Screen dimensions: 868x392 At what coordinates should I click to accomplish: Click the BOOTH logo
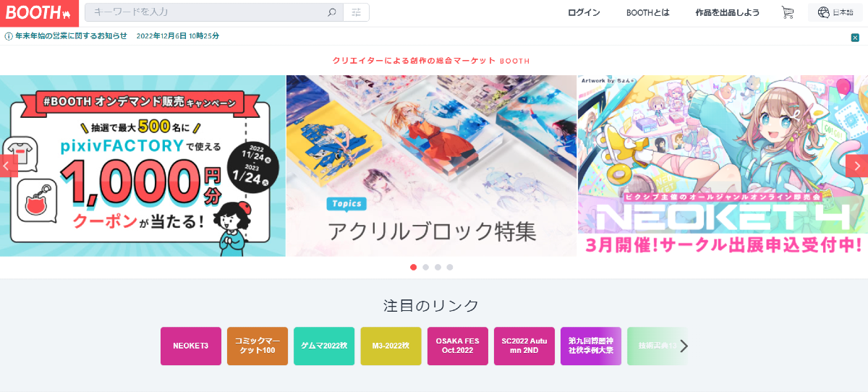pos(39,13)
